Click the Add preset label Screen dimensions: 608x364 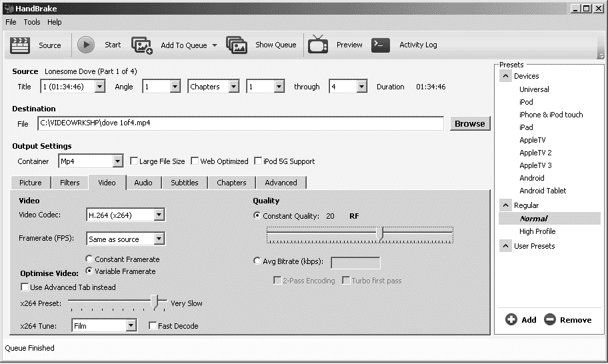[529, 320]
